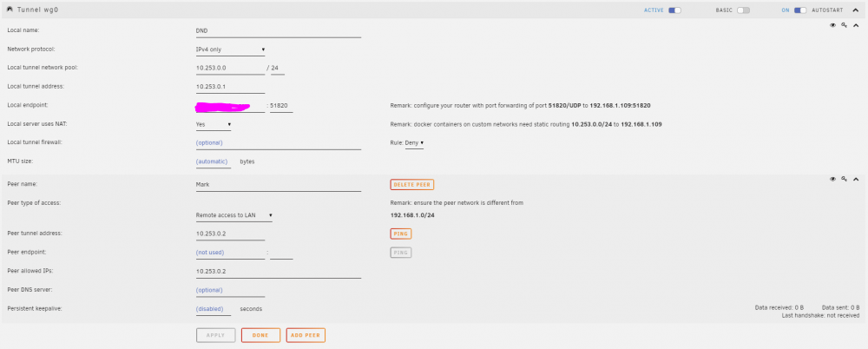Collapse peer Mark section chevron
This screenshot has height=349, width=868.
coord(856,179)
